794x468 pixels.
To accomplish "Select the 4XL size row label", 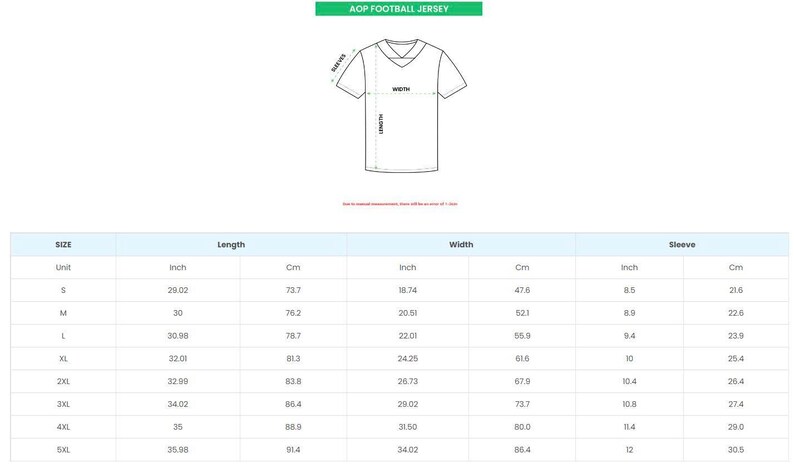I will [x=63, y=427].
